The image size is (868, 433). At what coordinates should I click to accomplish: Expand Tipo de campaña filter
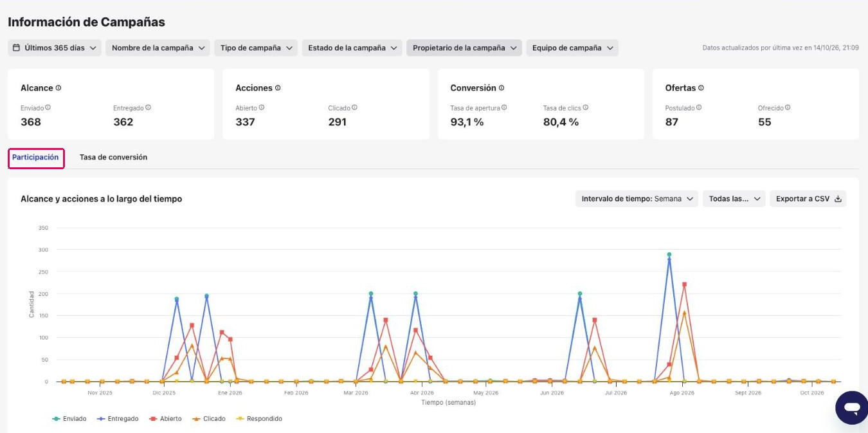(256, 48)
